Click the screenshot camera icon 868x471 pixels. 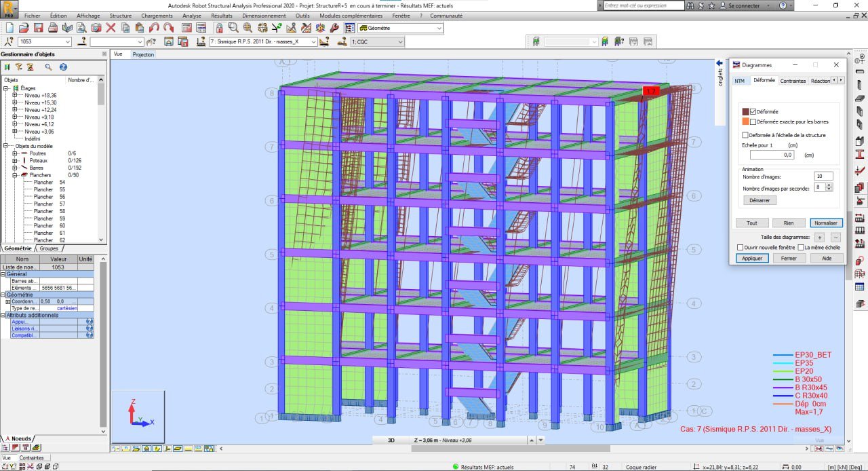pos(96,28)
